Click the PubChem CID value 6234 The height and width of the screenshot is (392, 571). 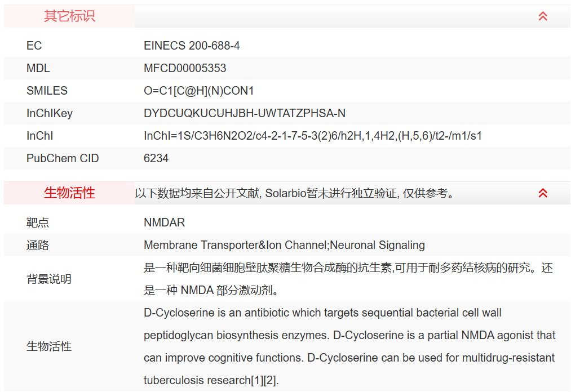coord(156,158)
